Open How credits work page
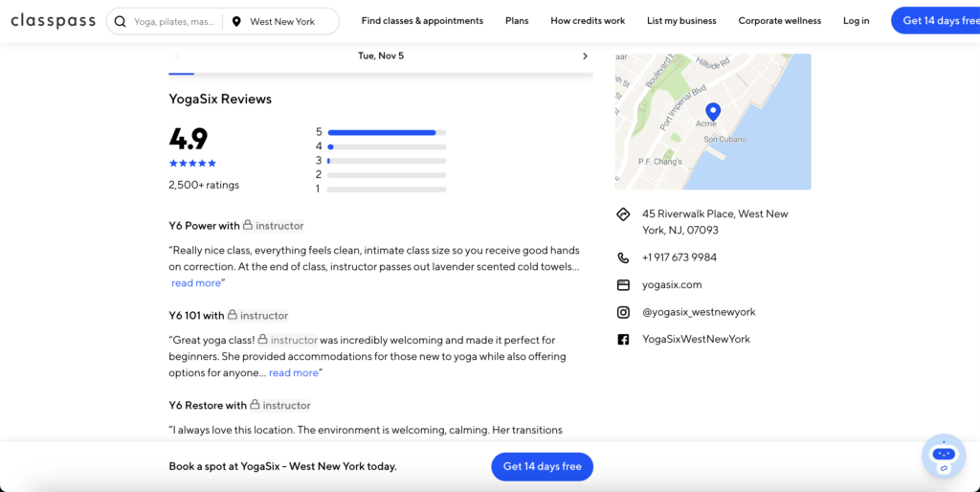This screenshot has height=492, width=980. click(588, 21)
